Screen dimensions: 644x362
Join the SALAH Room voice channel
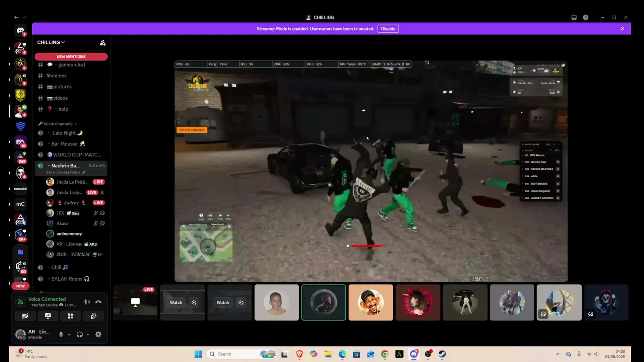point(71,279)
